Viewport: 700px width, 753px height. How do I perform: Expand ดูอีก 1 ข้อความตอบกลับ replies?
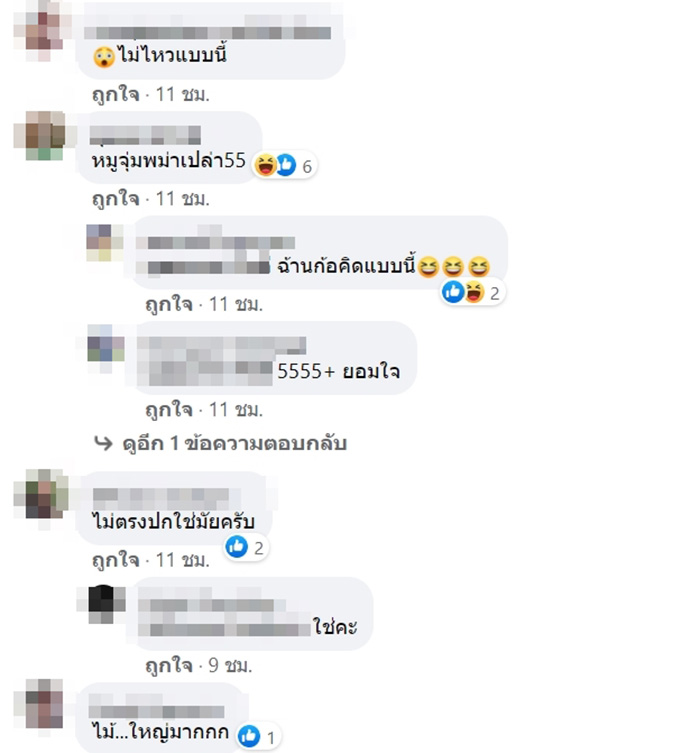234,443
